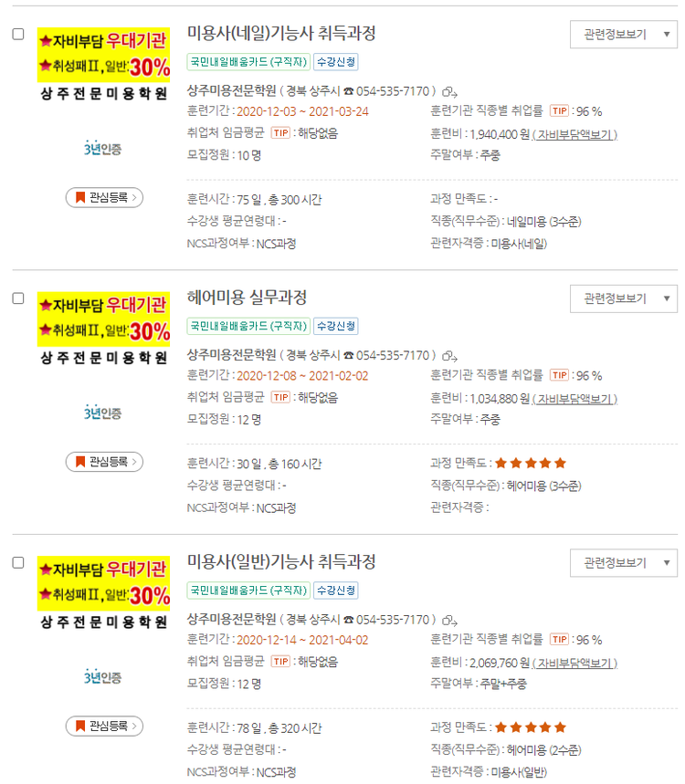Click TIP icon beside 취업처 임금평균 in 헤어미용 course
The width and height of the screenshot is (685, 784).
click(280, 397)
